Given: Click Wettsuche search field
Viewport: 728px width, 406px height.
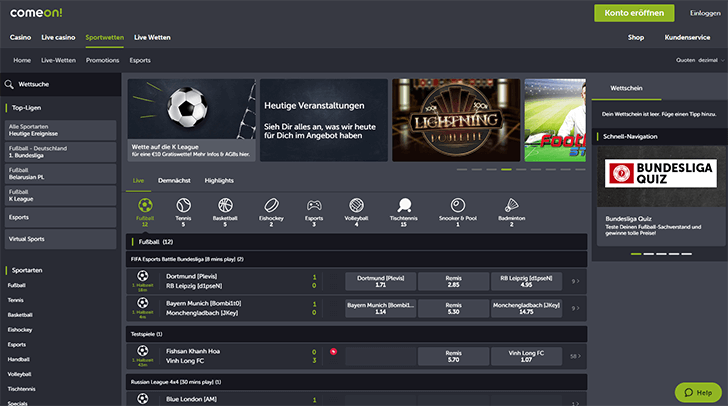Looking at the screenshot, I should [61, 84].
